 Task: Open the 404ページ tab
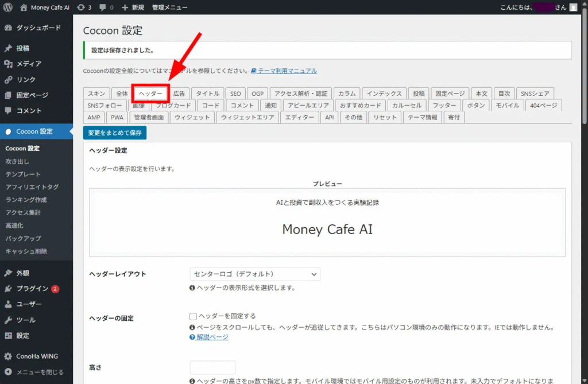543,106
